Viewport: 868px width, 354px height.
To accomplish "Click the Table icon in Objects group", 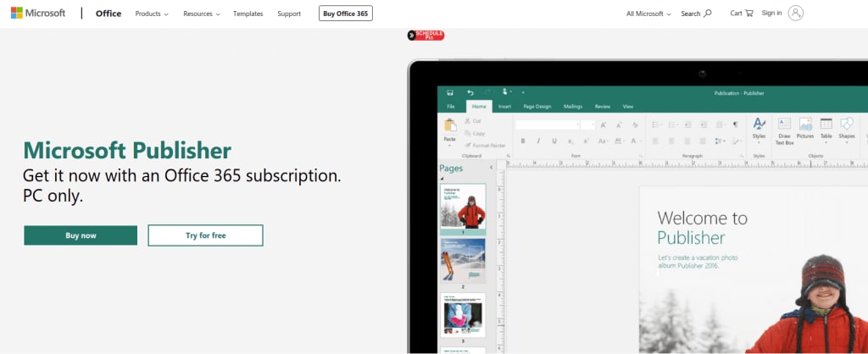I will point(826,124).
